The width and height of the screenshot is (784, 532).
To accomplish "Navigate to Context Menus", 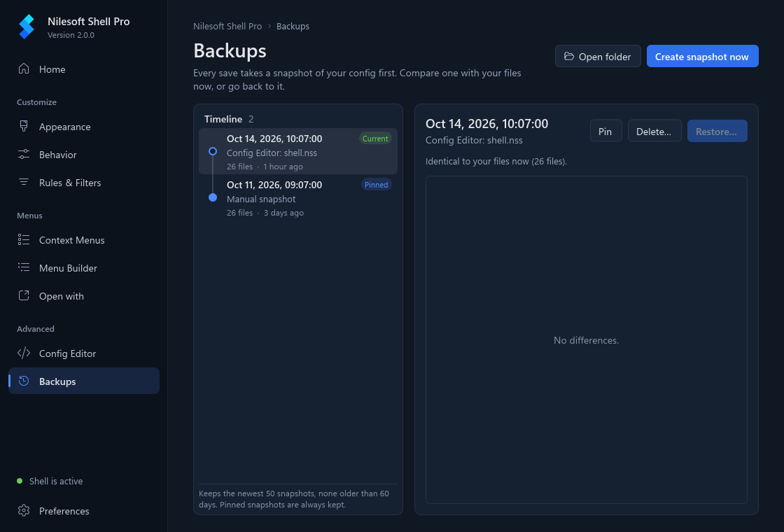I will 84,240.
